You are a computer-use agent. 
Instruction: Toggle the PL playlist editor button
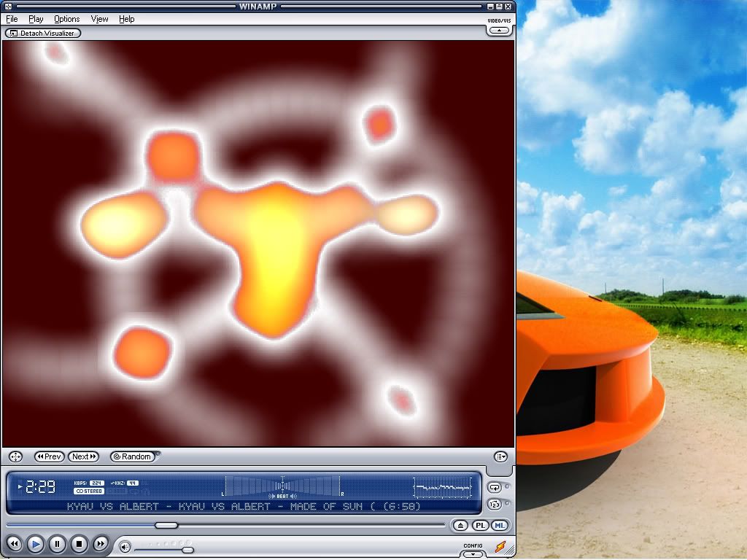[480, 526]
